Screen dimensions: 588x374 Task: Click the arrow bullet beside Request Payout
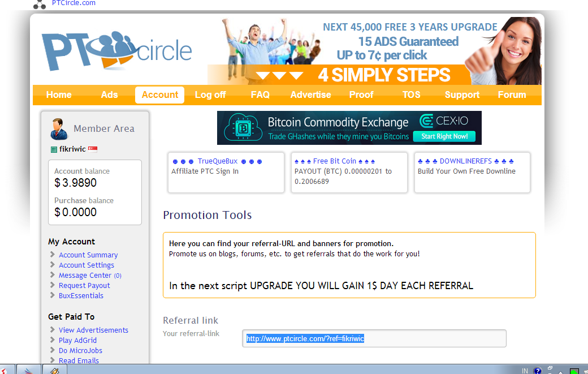53,285
